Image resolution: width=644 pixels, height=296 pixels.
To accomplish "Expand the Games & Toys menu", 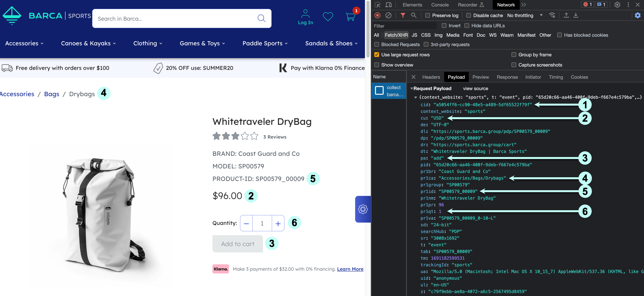I will pos(202,43).
